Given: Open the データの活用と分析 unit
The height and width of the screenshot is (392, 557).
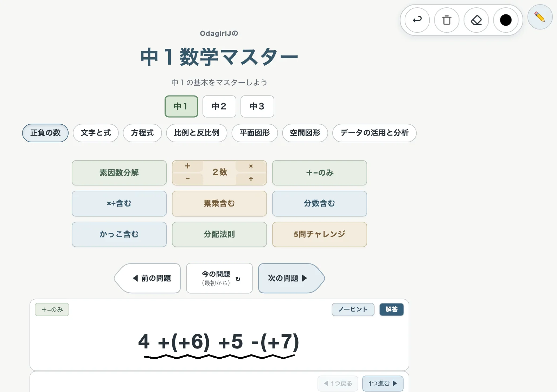Looking at the screenshot, I should coord(374,133).
